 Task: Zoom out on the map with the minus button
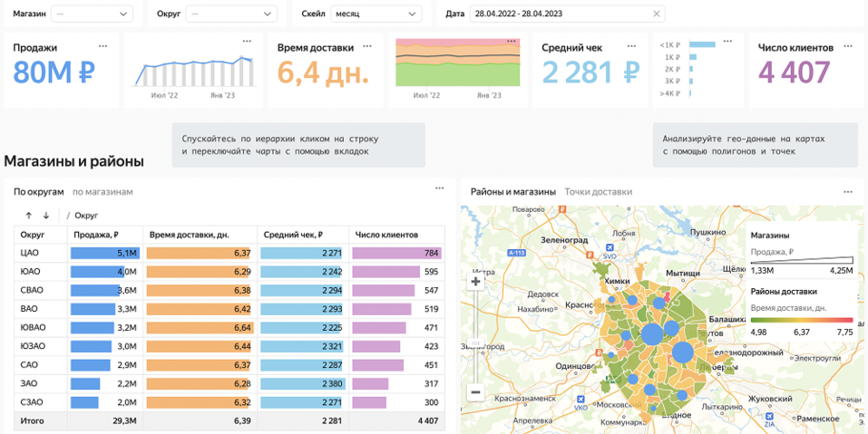(475, 392)
